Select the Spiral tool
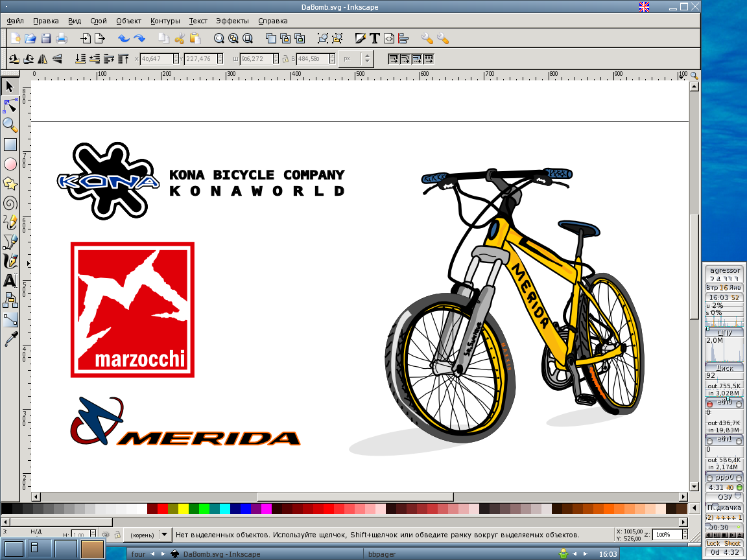The image size is (747, 560). 10,204
